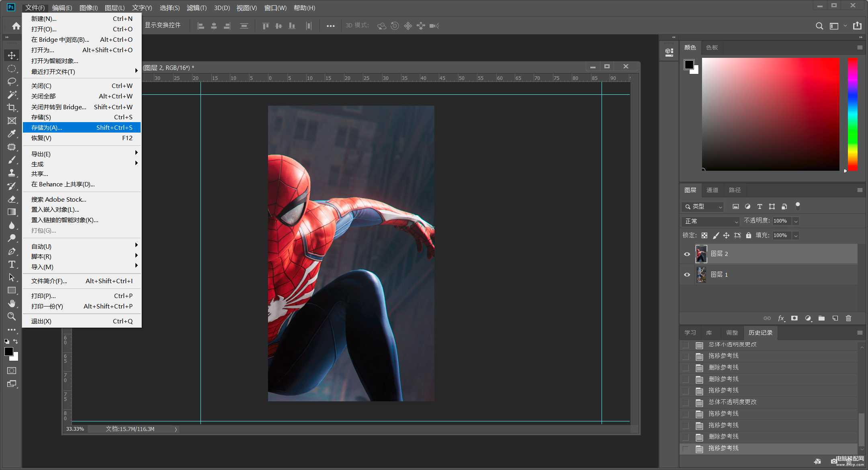The width and height of the screenshot is (868, 470).
Task: Open the blend mode 正常 dropdown
Action: (x=710, y=221)
